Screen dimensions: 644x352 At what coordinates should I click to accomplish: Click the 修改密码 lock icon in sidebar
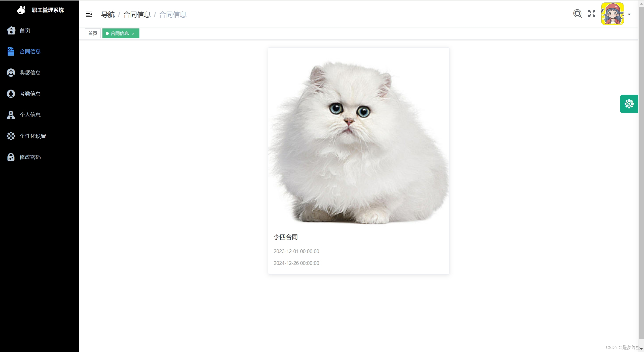pyautogui.click(x=11, y=157)
